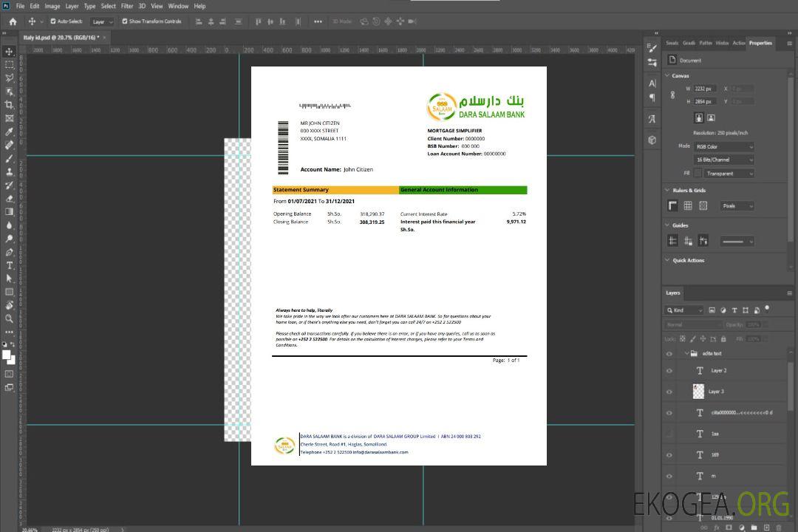
Task: Open the Image menu
Action: pyautogui.click(x=52, y=6)
